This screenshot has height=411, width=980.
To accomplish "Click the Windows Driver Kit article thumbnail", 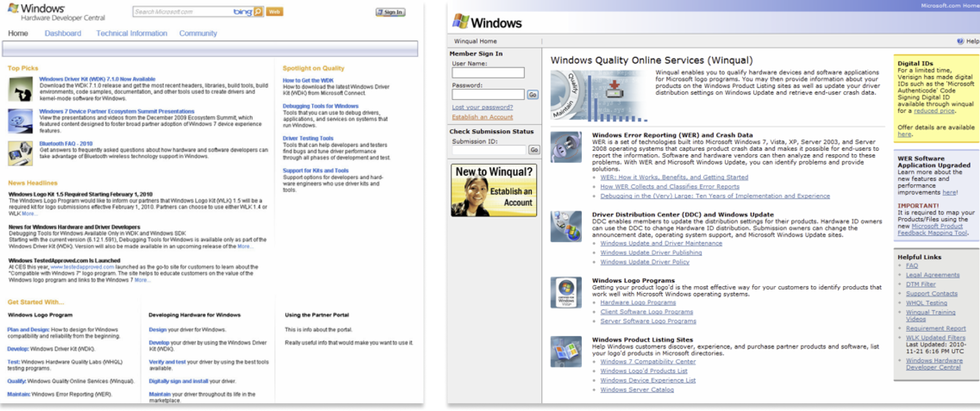I will [20, 89].
